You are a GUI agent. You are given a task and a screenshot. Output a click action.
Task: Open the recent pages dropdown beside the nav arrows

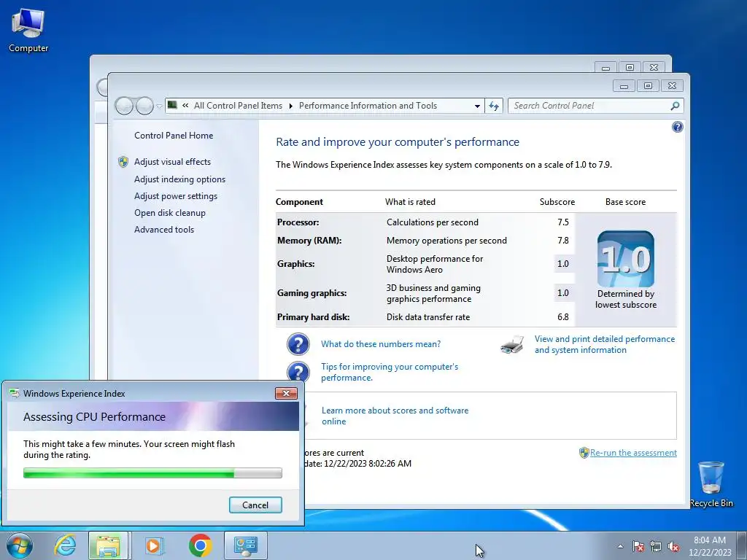point(159,106)
